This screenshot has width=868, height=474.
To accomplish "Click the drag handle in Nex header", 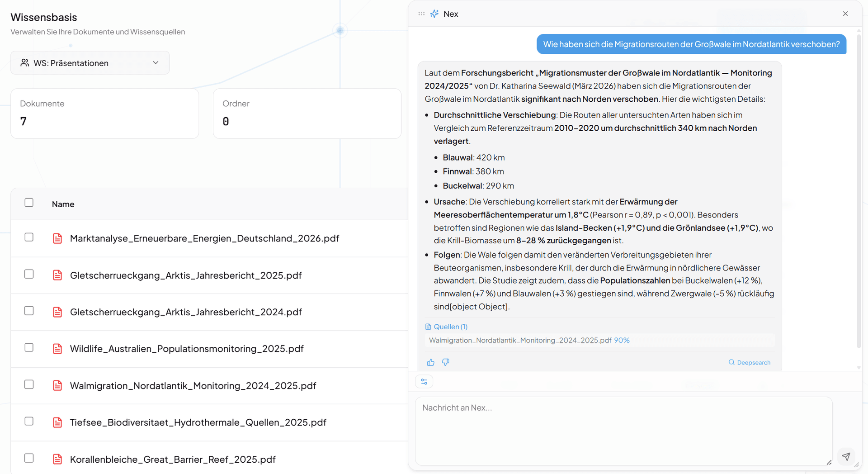I will pyautogui.click(x=421, y=14).
